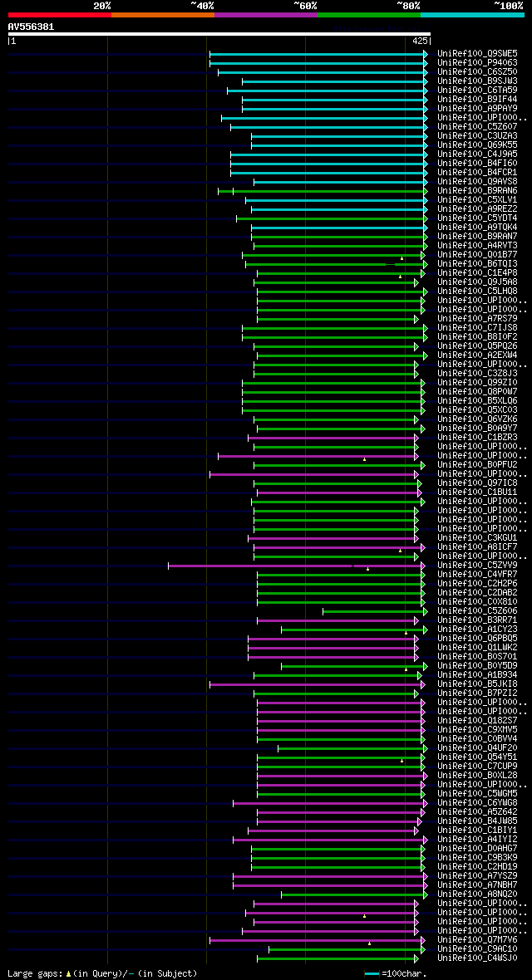This screenshot has width=532, height=980.
Task: Select the UniRef100_Q5PQ26 hit label
Action: (477, 345)
